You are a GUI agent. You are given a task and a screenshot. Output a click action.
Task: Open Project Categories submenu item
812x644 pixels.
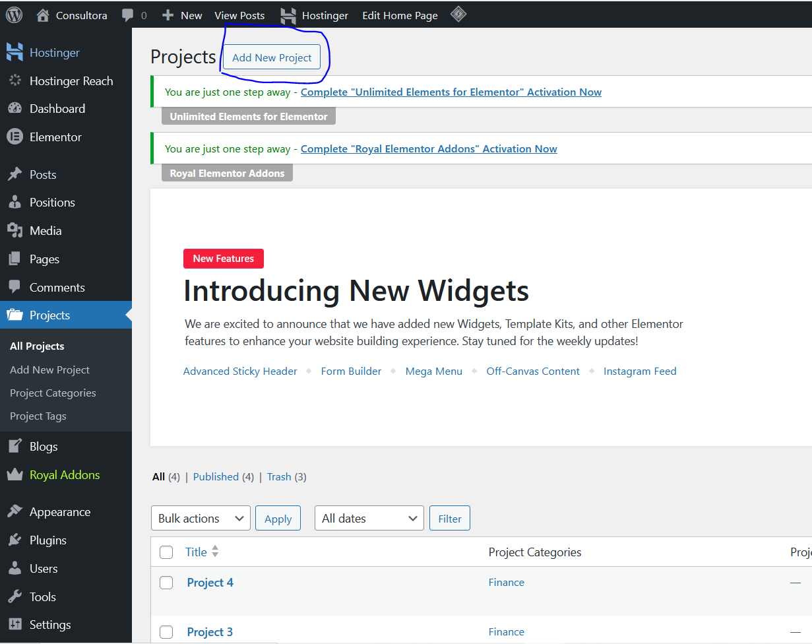[x=53, y=393]
